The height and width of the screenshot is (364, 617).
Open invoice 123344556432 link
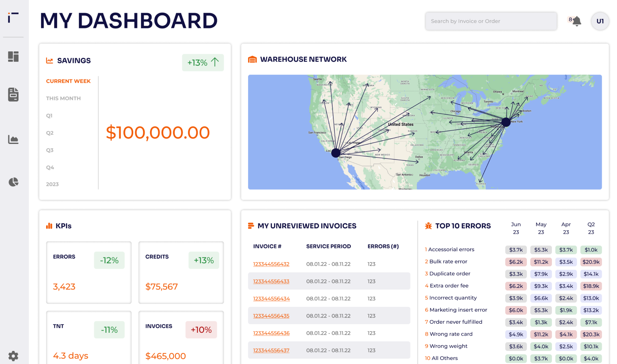click(x=271, y=264)
